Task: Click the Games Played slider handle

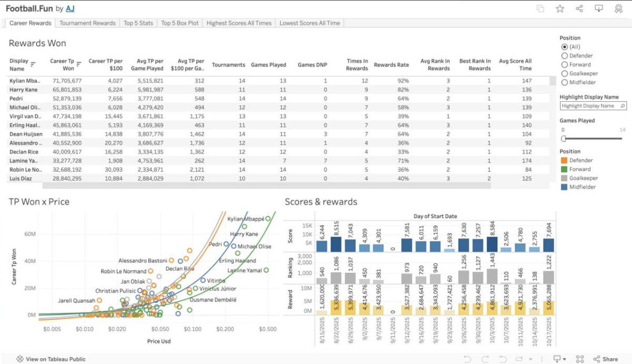Action: 564,139
